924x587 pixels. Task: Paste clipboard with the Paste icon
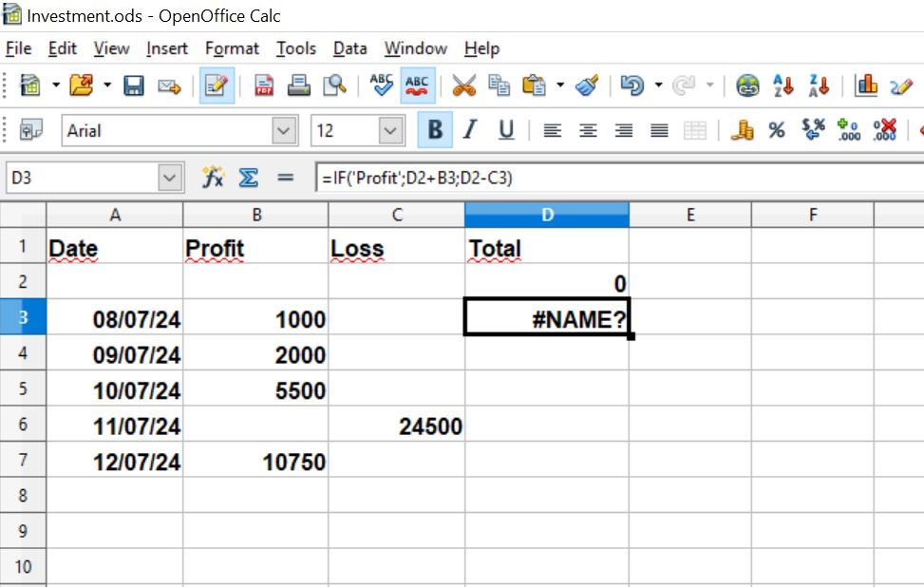click(x=534, y=85)
